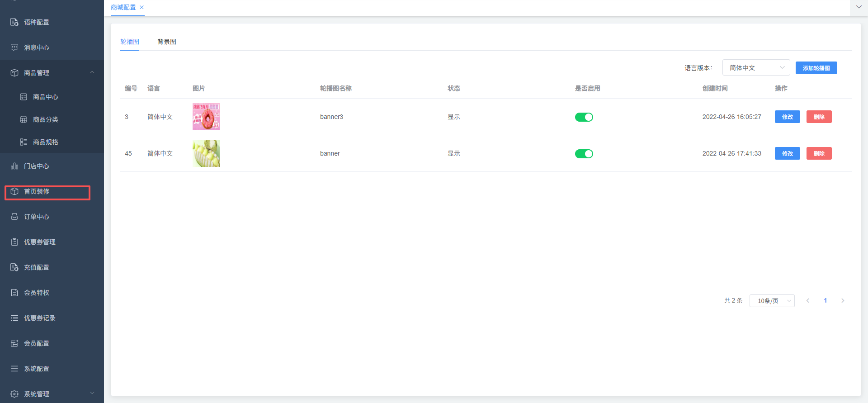868x403 pixels.
Task: Open the 简体中文 language version dropdown
Action: (x=755, y=68)
